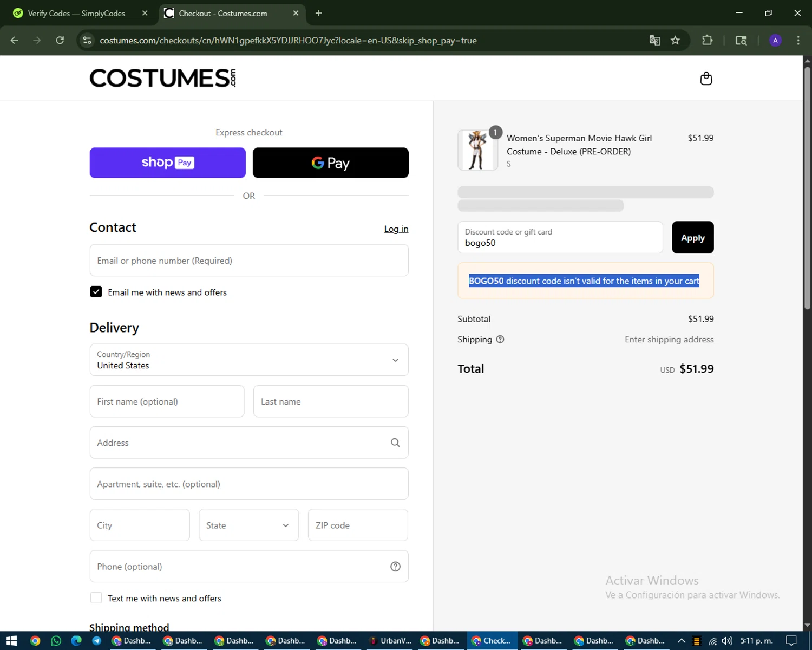Click the shipping info question mark icon
The height and width of the screenshot is (650, 812).
click(x=500, y=339)
